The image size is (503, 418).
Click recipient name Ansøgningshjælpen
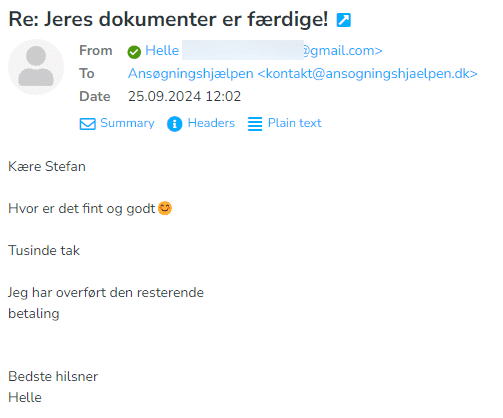click(191, 74)
